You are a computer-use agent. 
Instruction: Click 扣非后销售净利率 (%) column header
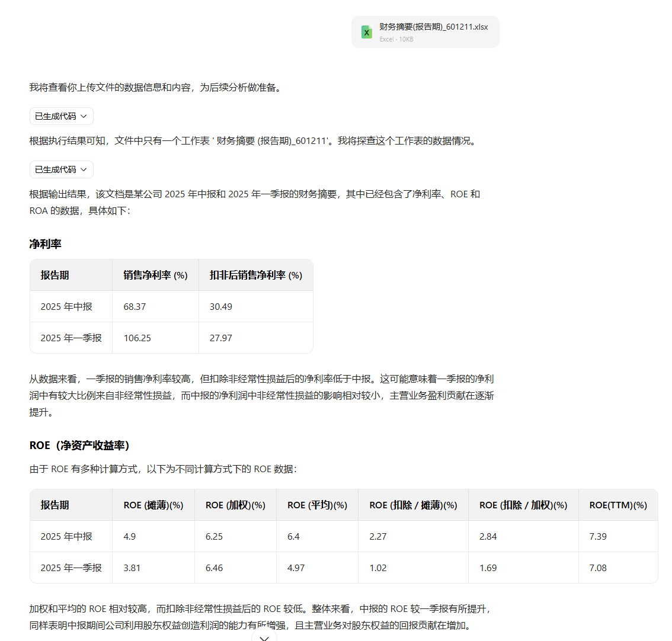point(256,275)
